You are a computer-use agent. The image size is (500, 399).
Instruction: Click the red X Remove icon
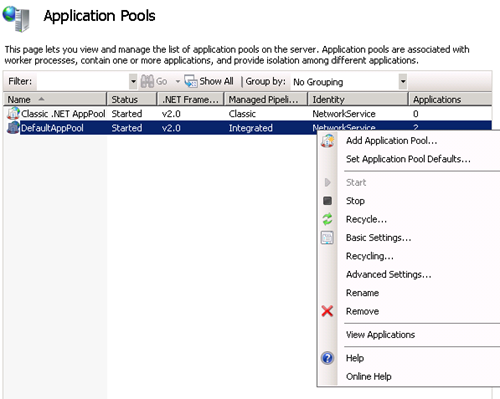point(327,311)
